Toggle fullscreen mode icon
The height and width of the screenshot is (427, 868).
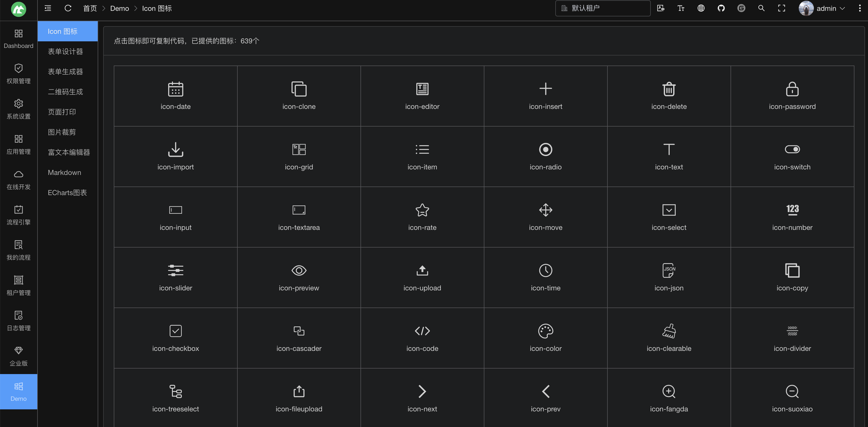point(781,8)
